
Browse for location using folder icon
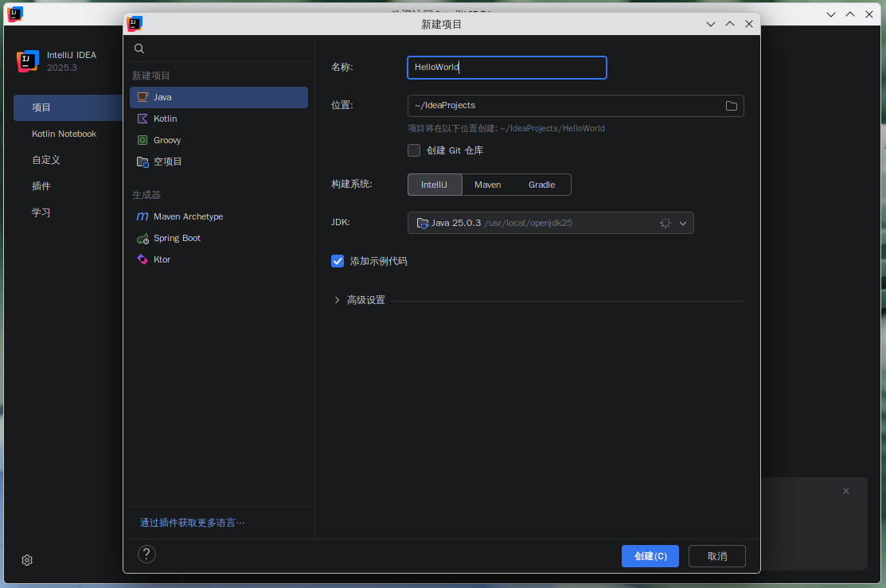(x=732, y=106)
